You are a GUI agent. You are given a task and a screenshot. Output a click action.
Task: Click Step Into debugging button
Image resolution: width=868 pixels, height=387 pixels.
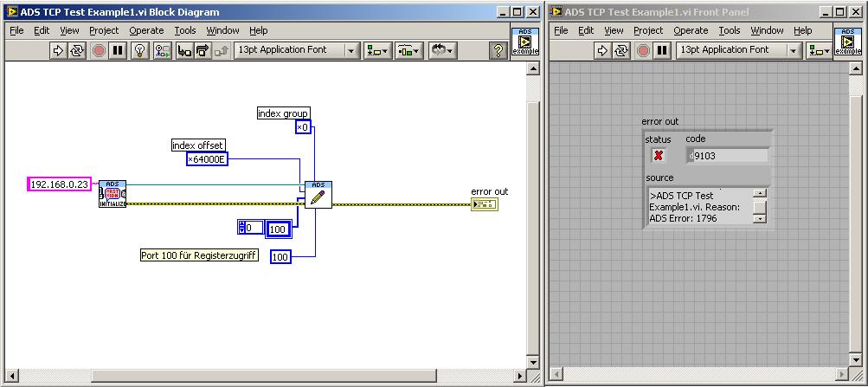point(183,51)
